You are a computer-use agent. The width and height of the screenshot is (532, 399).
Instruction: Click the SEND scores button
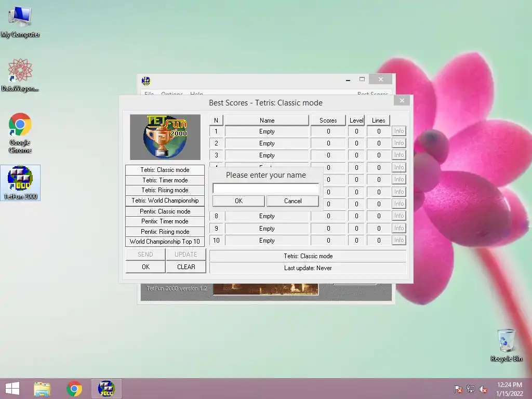click(145, 254)
